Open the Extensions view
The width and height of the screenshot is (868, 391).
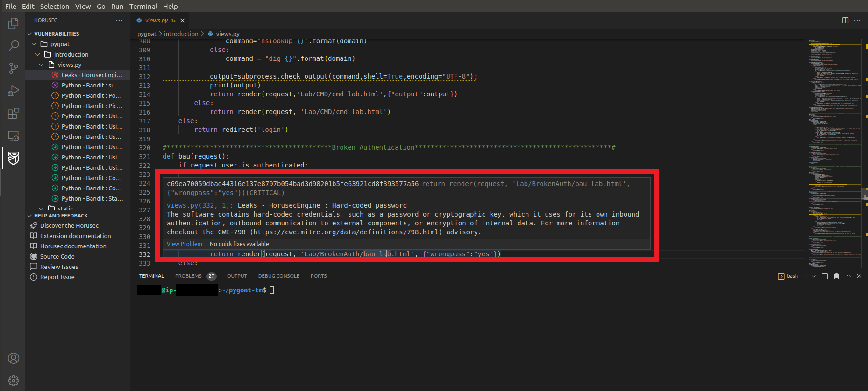point(14,113)
